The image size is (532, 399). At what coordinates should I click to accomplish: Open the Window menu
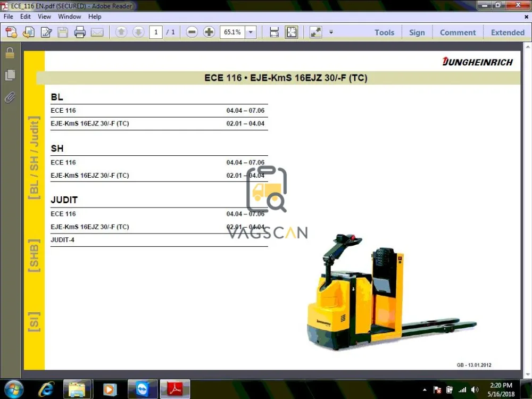click(69, 16)
